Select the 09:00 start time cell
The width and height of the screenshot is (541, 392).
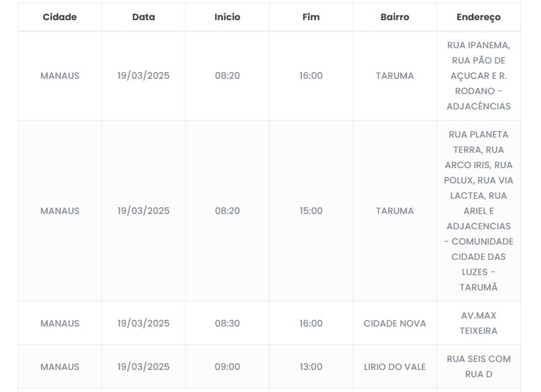pyautogui.click(x=227, y=367)
